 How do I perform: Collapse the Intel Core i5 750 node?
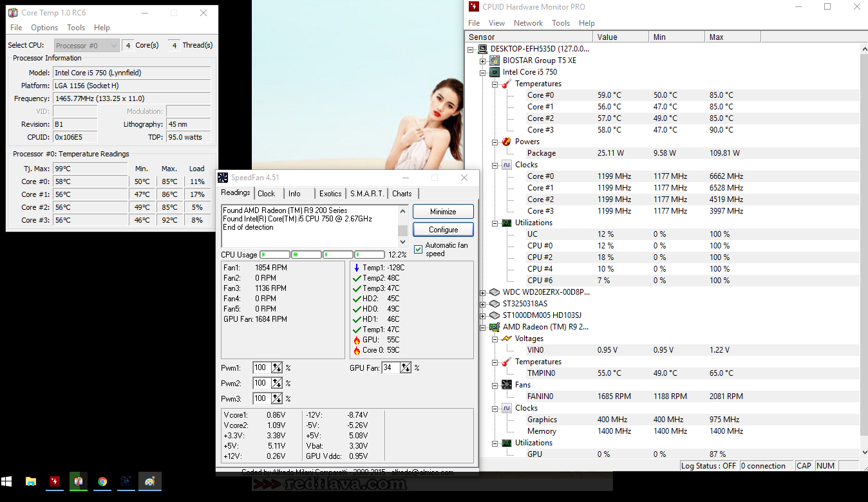coord(483,72)
